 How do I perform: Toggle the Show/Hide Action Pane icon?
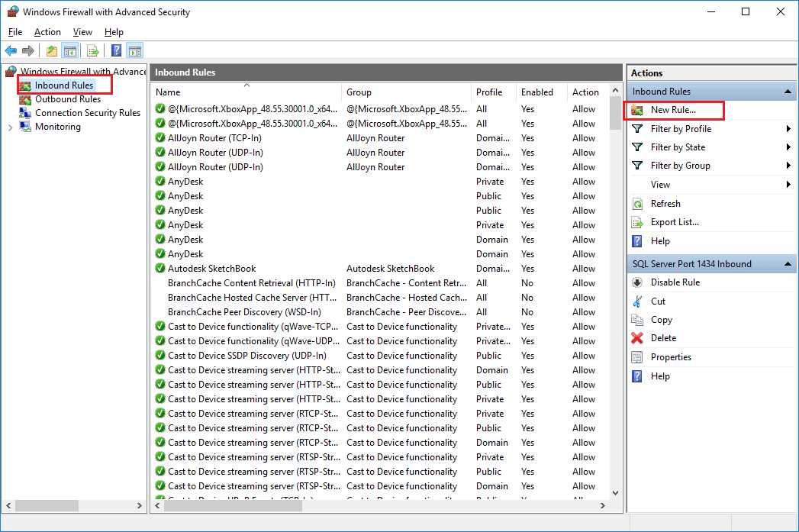pyautogui.click(x=135, y=50)
